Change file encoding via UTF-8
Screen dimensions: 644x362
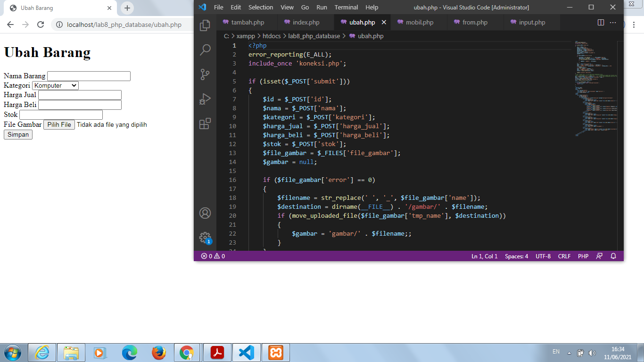tap(543, 256)
